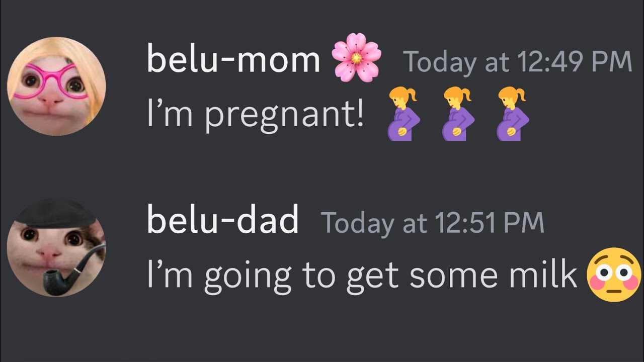Select the middle pregnant woman emoji
Screen dimensions: 644x362
coord(458,114)
